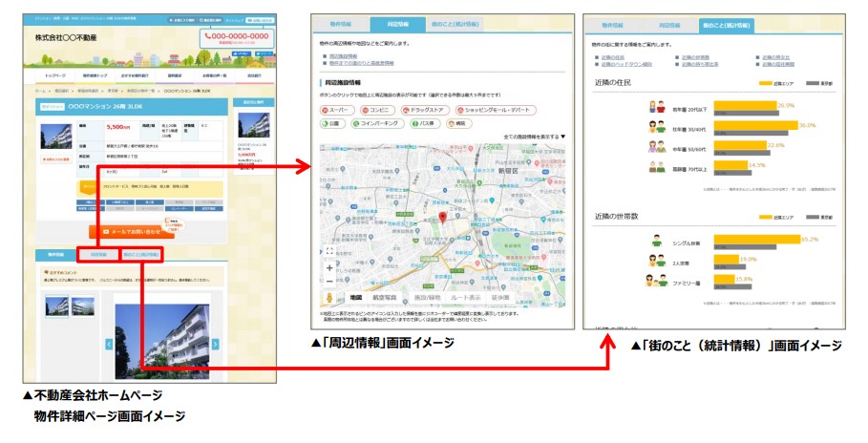Open the 周辺情報 tab on the property page

[x=98, y=255]
